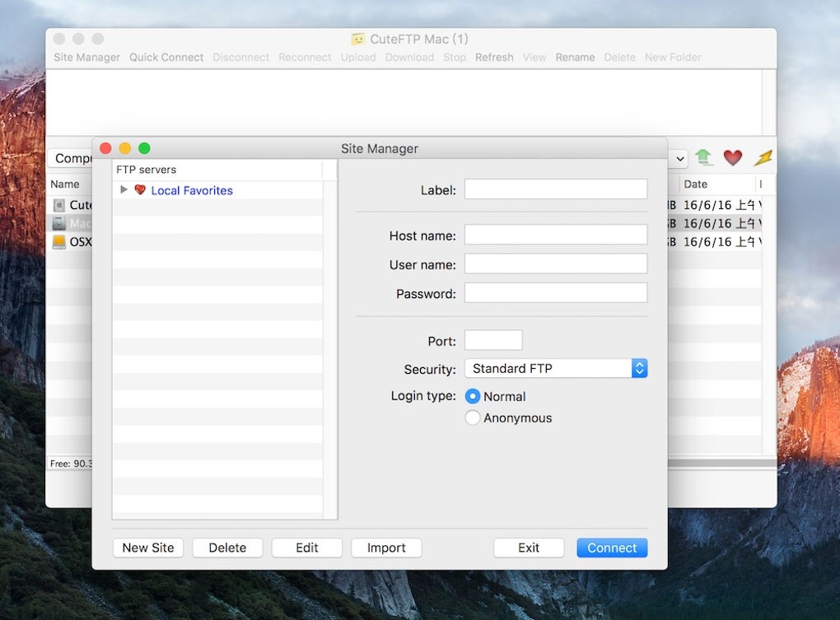Click Stop in the toolbar
This screenshot has width=840, height=620.
(x=455, y=58)
